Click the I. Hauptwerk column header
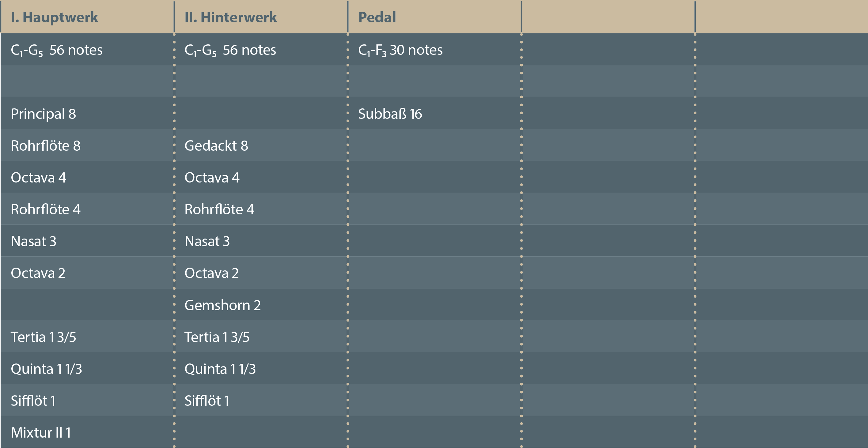868x448 pixels. tap(54, 17)
